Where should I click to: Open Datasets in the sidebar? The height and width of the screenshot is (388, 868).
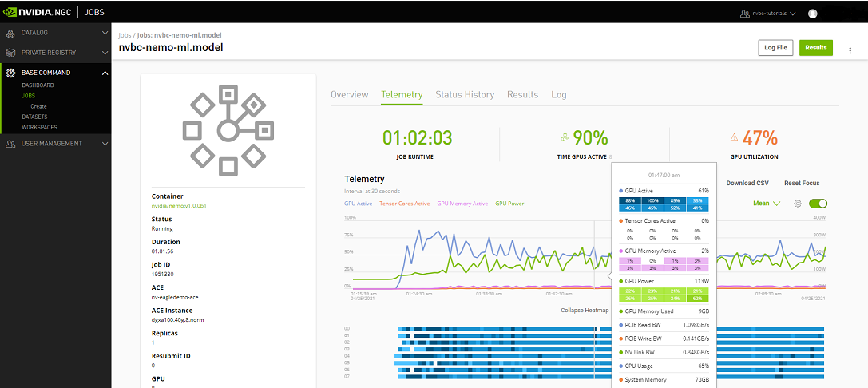click(x=34, y=117)
